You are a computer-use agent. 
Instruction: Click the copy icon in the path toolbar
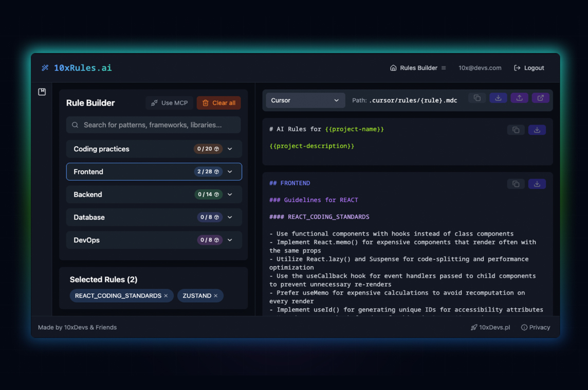click(477, 98)
